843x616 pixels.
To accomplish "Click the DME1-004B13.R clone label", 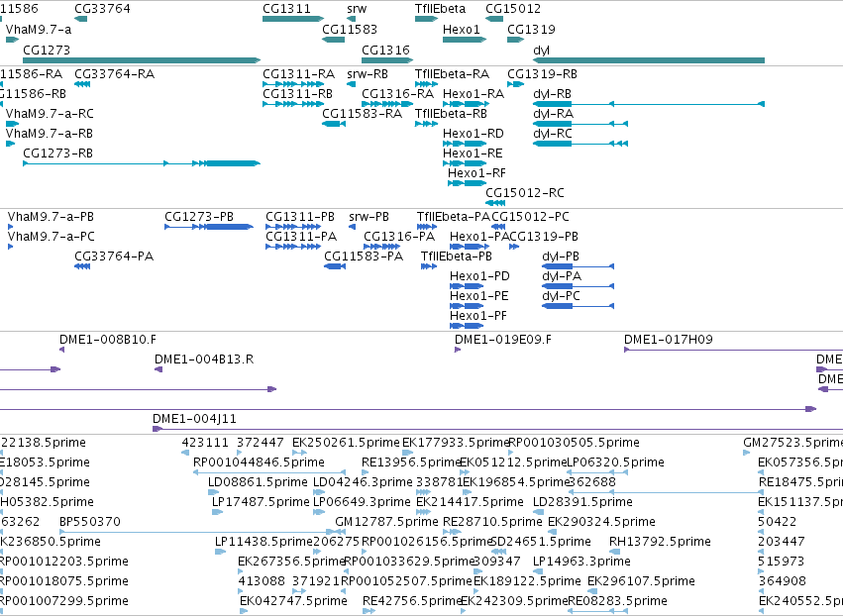I will click(x=204, y=359).
